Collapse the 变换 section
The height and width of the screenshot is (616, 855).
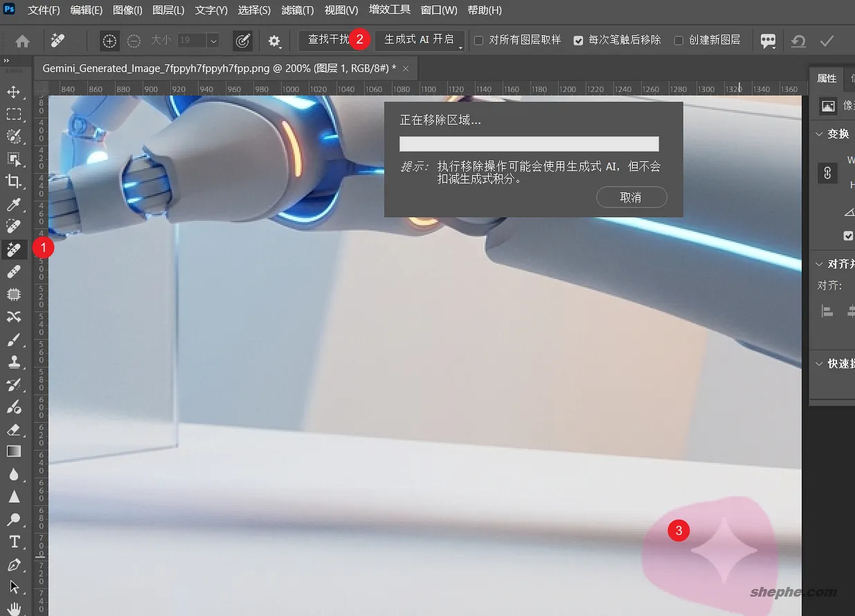pyautogui.click(x=820, y=134)
